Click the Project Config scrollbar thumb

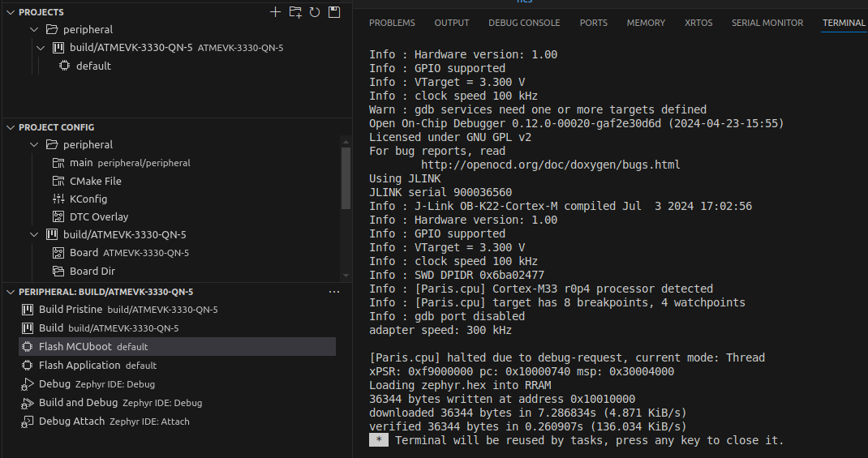[346, 178]
